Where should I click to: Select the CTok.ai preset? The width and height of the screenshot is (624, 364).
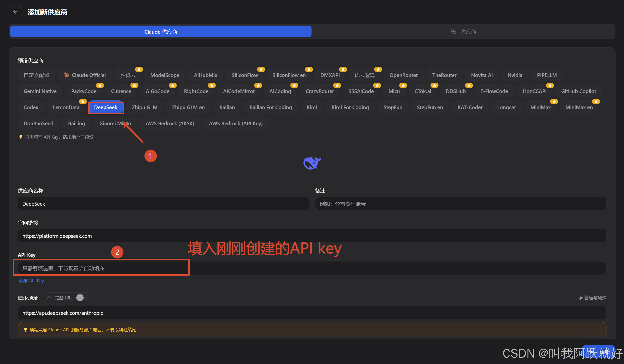tap(423, 91)
